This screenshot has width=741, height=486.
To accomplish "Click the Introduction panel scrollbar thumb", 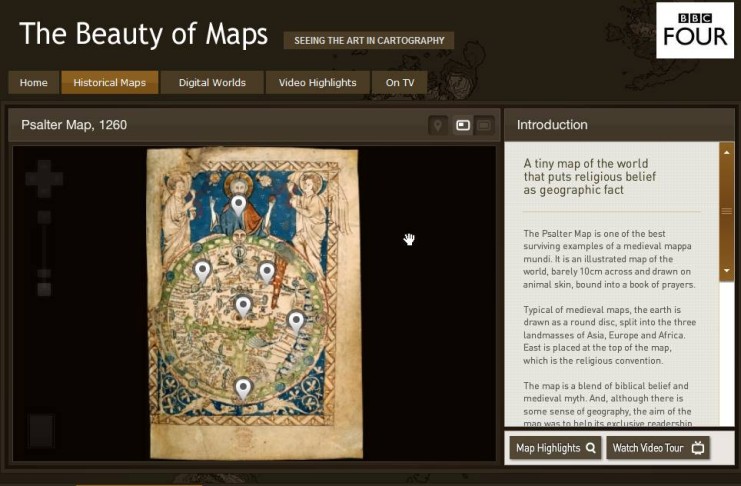I will (727, 211).
